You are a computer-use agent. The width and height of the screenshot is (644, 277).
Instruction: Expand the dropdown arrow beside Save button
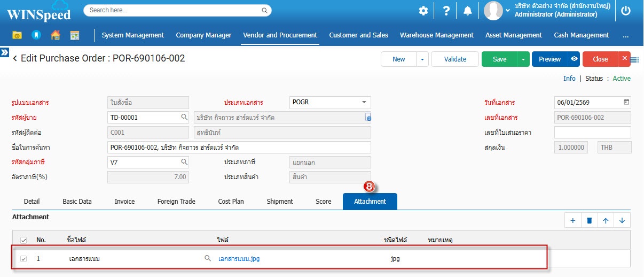click(x=523, y=59)
